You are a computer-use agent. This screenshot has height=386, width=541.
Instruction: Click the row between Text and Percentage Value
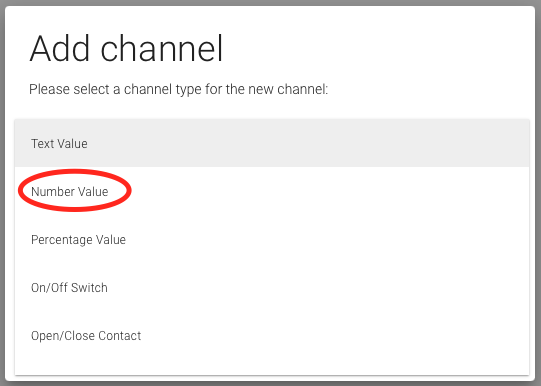pyautogui.click(x=272, y=191)
